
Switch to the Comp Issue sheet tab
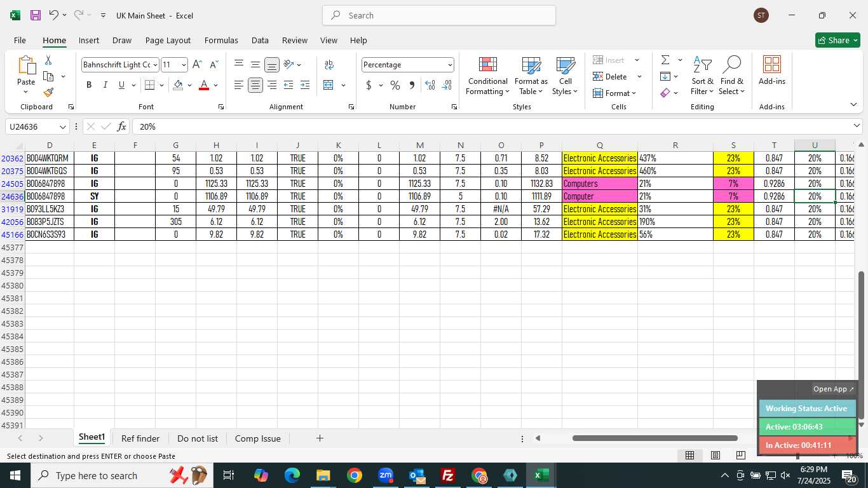tap(257, 438)
